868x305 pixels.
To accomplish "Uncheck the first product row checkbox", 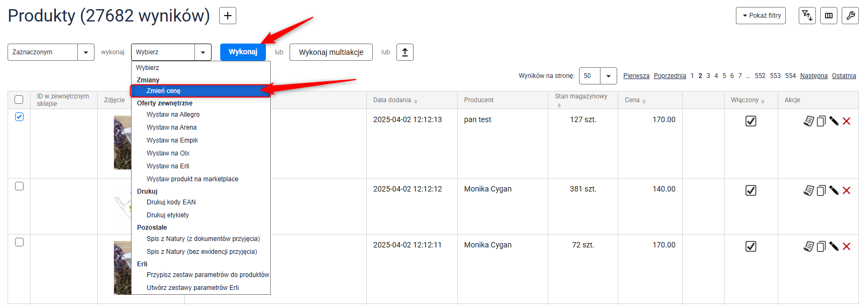I will coord(19,117).
